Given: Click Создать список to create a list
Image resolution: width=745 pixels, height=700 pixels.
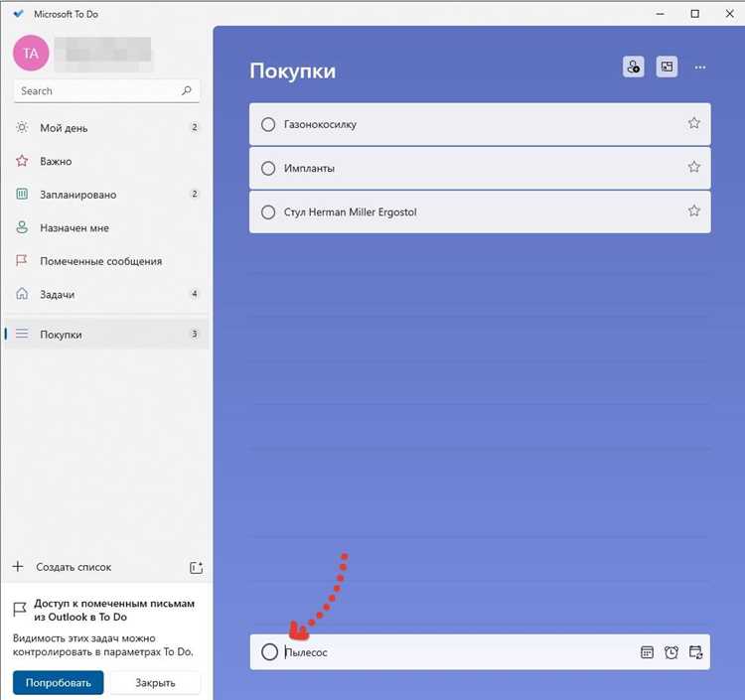Looking at the screenshot, I should [74, 567].
